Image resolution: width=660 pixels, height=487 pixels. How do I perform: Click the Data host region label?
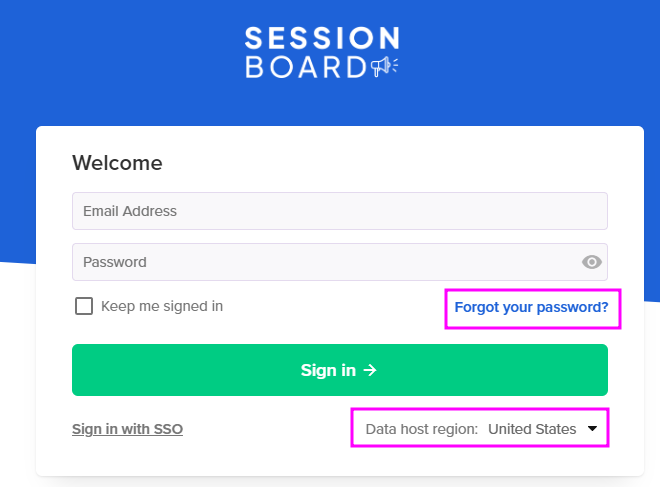click(421, 429)
